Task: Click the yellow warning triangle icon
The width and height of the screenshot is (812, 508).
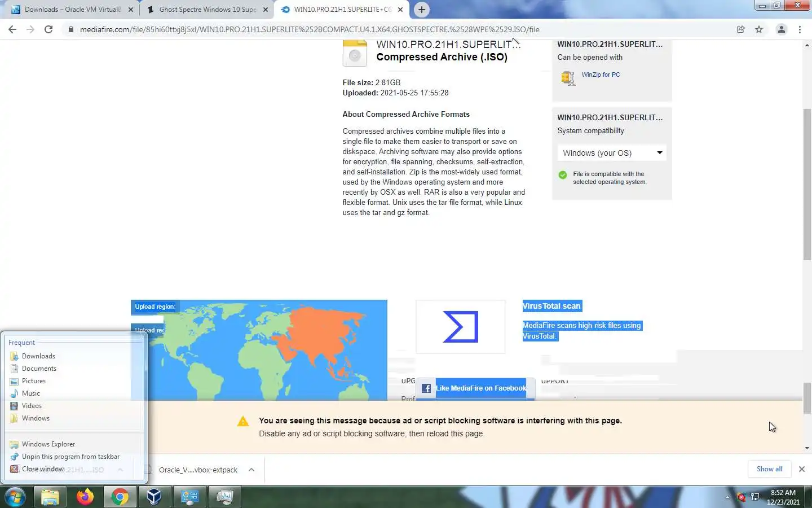Action: point(243,422)
